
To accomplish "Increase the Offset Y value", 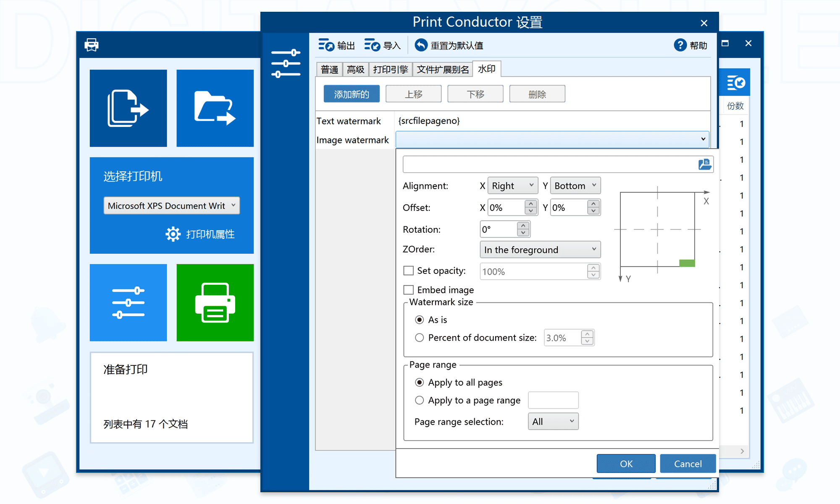I will 593,204.
